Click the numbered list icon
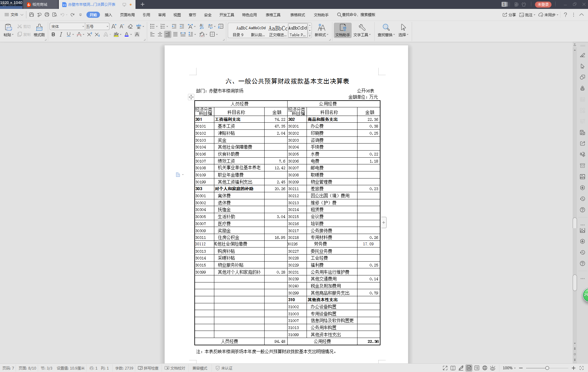Screen dimensions: 588x372 pyautogui.click(x=163, y=27)
